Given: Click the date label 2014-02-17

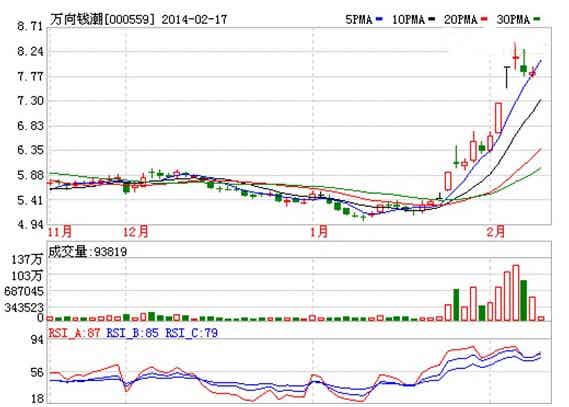Looking at the screenshot, I should (x=195, y=19).
